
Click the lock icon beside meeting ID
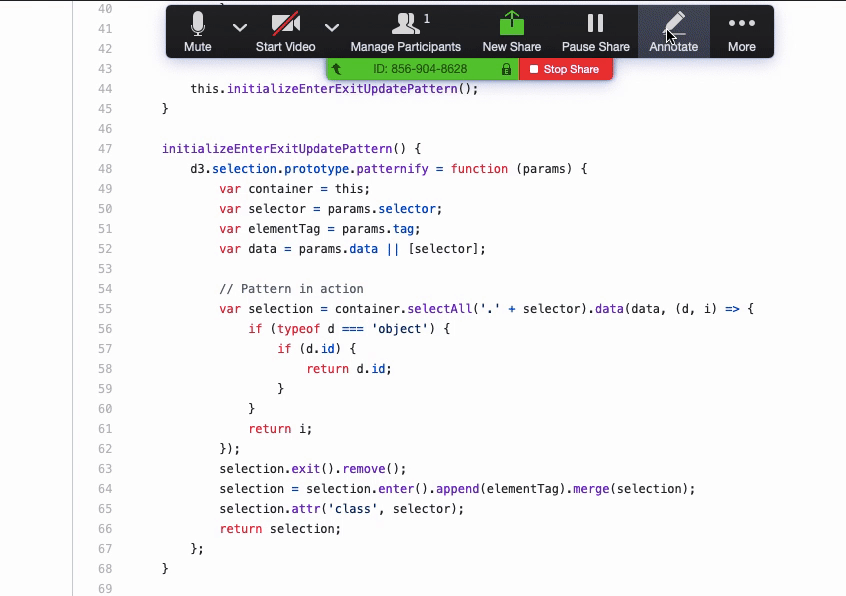tap(506, 69)
